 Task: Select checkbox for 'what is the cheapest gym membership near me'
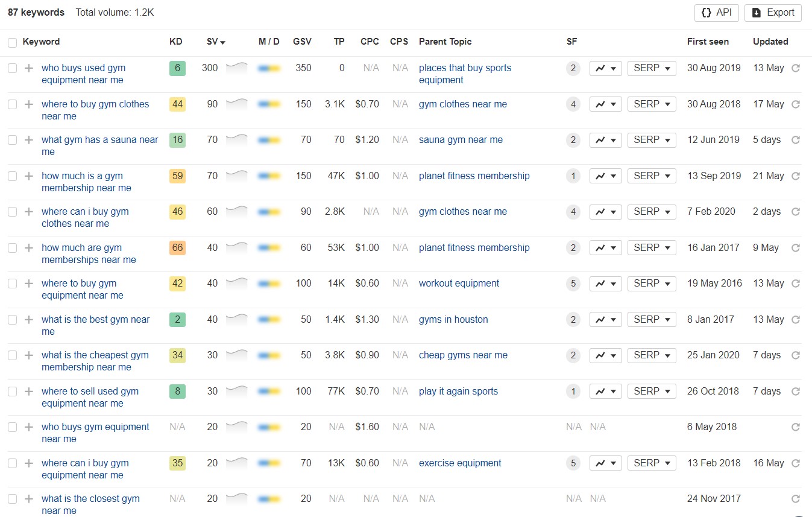click(x=12, y=355)
